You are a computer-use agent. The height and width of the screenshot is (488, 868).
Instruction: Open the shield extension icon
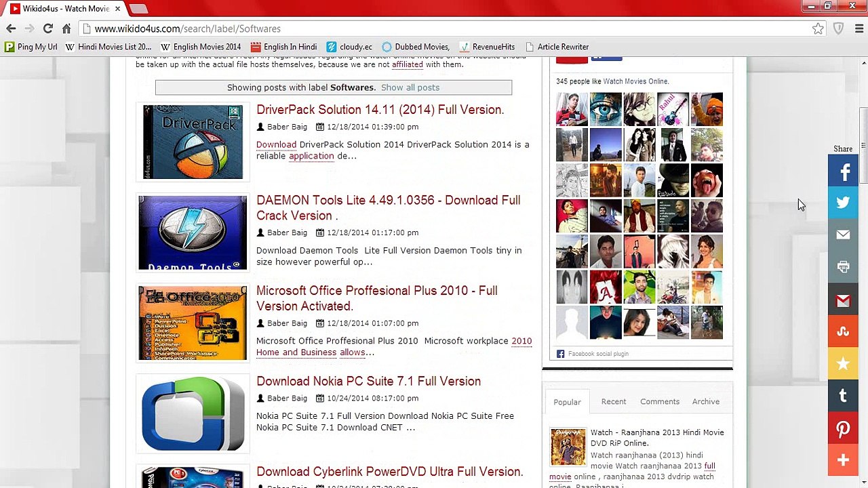pos(839,28)
